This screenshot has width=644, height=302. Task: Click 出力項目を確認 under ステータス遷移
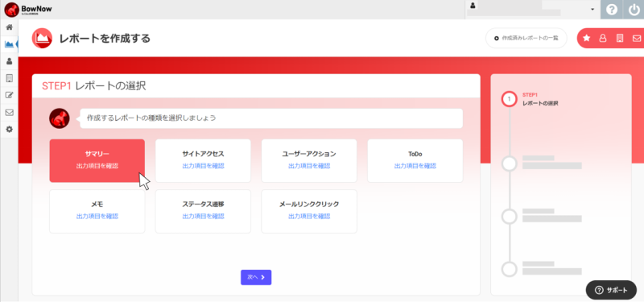204,217
